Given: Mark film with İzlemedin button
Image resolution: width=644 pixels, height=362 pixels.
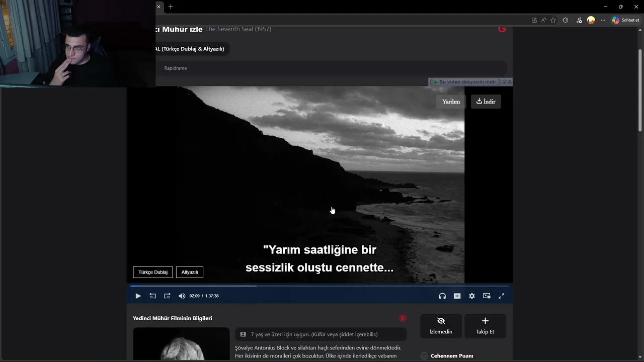Looking at the screenshot, I should click(x=441, y=326).
